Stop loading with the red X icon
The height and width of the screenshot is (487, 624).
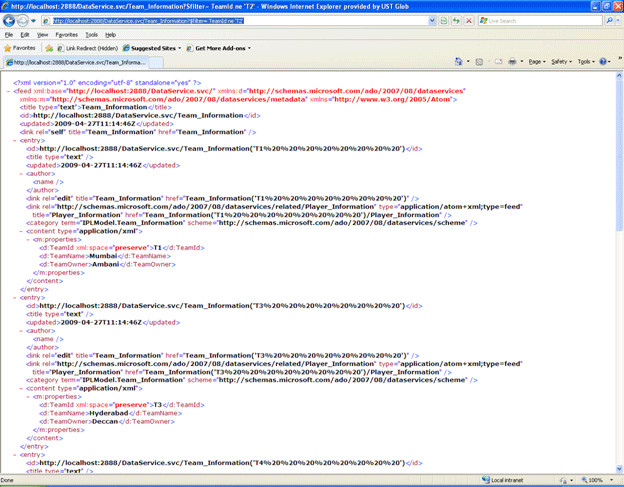pos(469,21)
